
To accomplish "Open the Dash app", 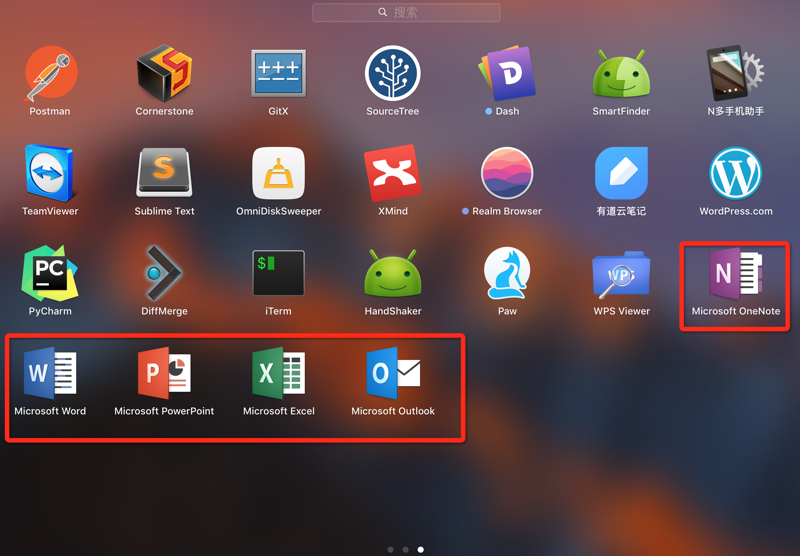I will pos(507,73).
